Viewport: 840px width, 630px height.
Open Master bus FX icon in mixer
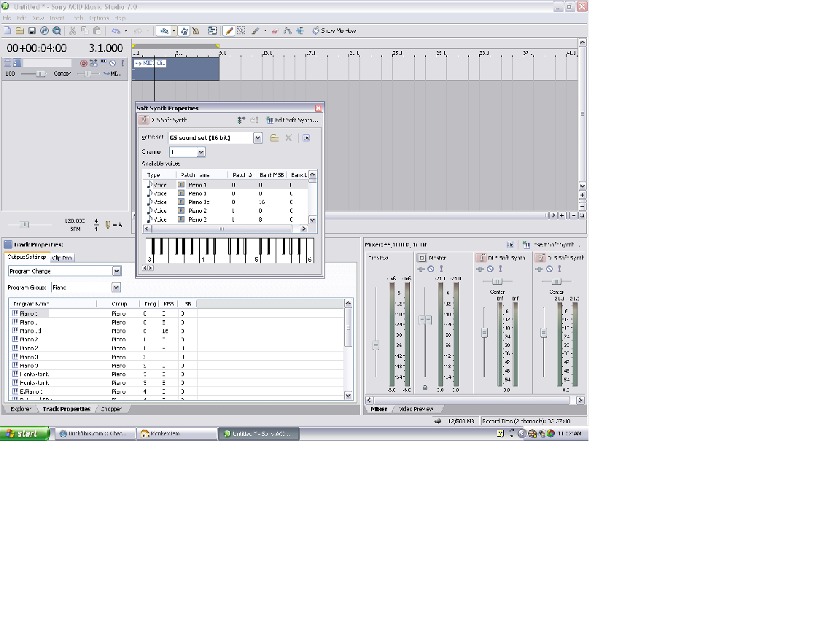coord(421,270)
